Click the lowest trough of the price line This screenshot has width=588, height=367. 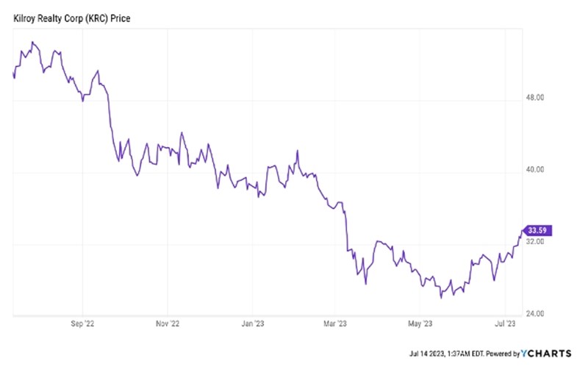(x=441, y=298)
